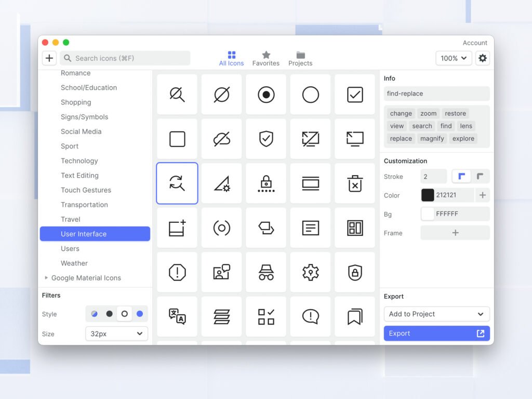Select the octagon warning exclamation icon
The image size is (532, 399).
click(x=177, y=272)
